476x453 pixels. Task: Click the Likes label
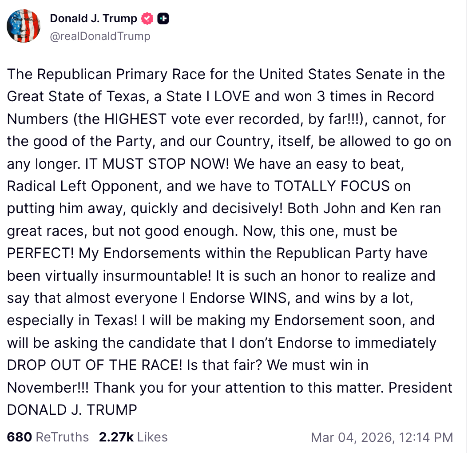[x=152, y=437]
